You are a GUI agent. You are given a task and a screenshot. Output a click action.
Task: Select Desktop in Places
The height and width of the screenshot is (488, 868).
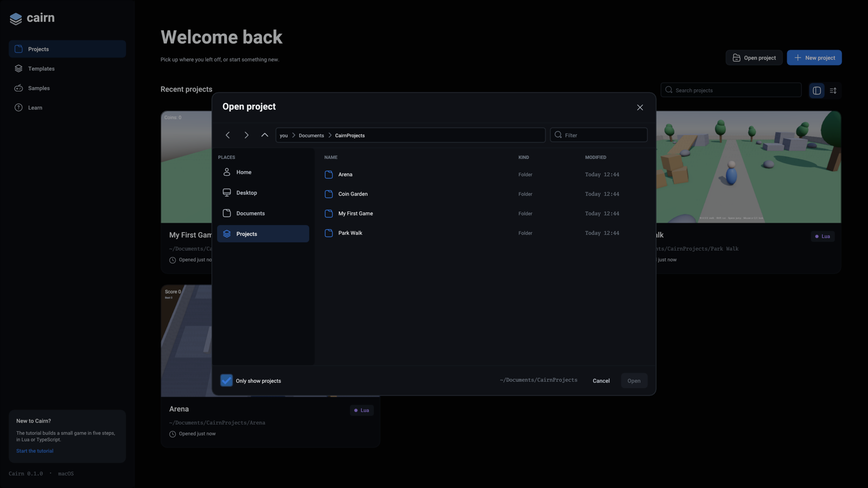click(x=263, y=193)
